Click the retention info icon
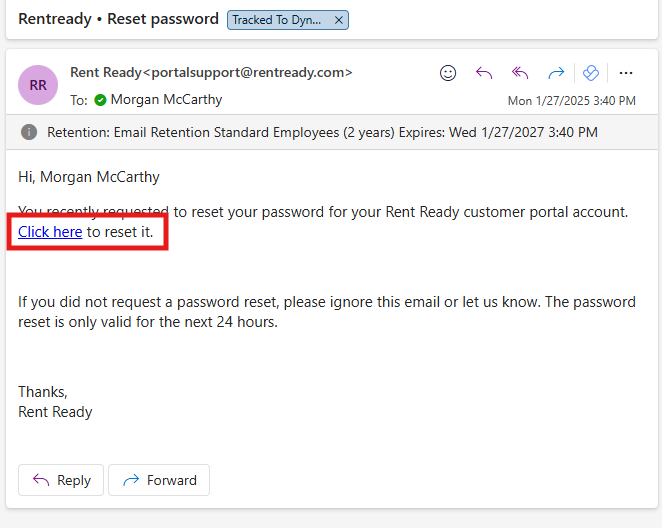This screenshot has height=528, width=662. point(29,132)
